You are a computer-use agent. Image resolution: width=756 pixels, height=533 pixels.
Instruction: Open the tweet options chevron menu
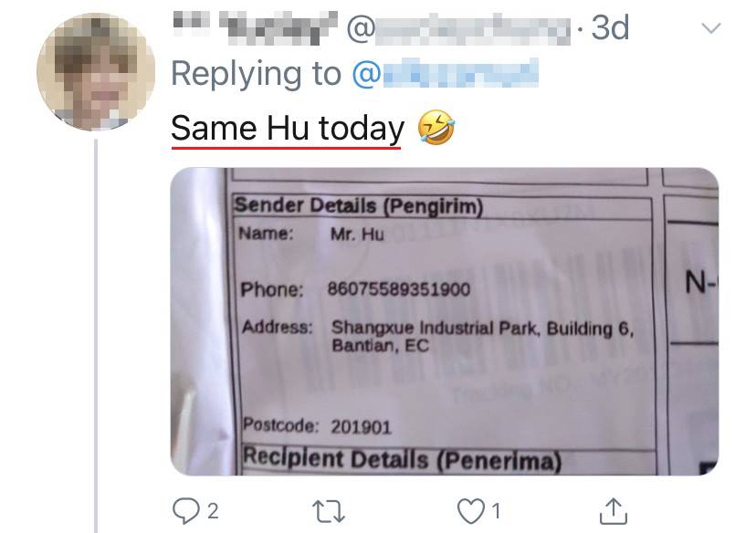[711, 28]
